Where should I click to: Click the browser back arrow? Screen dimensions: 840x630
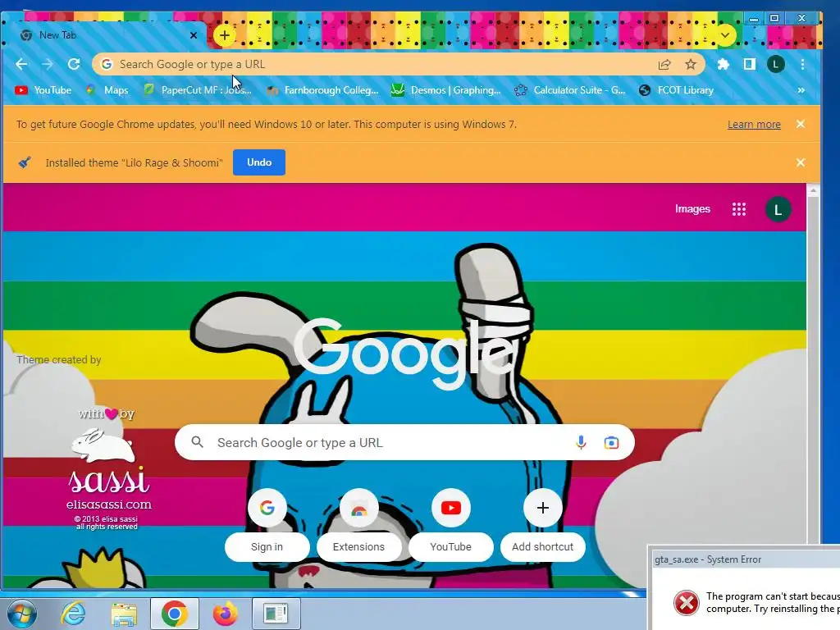coord(21,64)
